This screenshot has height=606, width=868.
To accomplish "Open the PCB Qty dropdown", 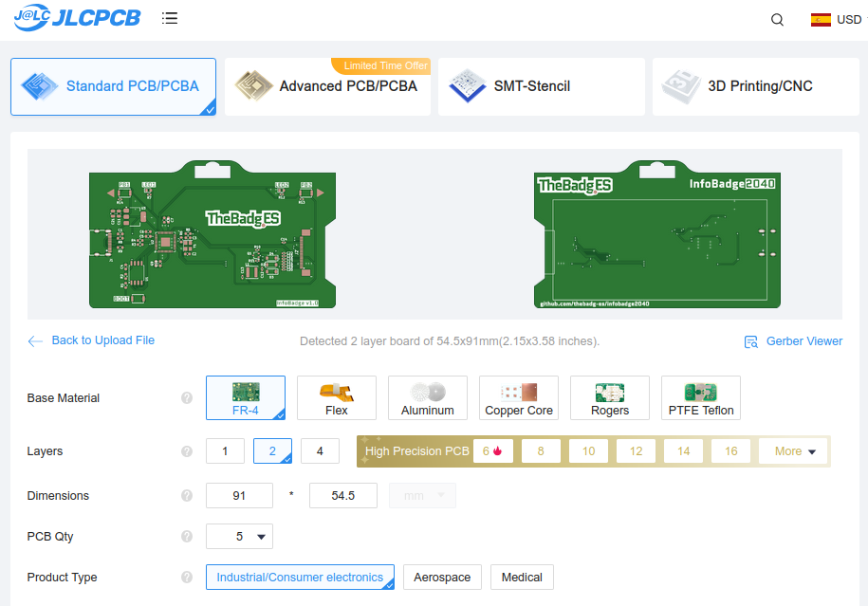I will pyautogui.click(x=239, y=537).
